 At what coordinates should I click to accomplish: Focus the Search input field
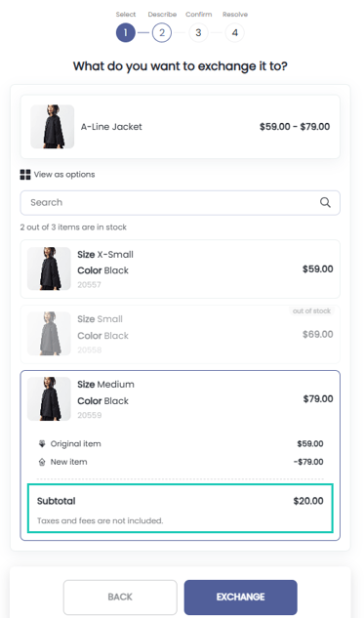[180, 203]
